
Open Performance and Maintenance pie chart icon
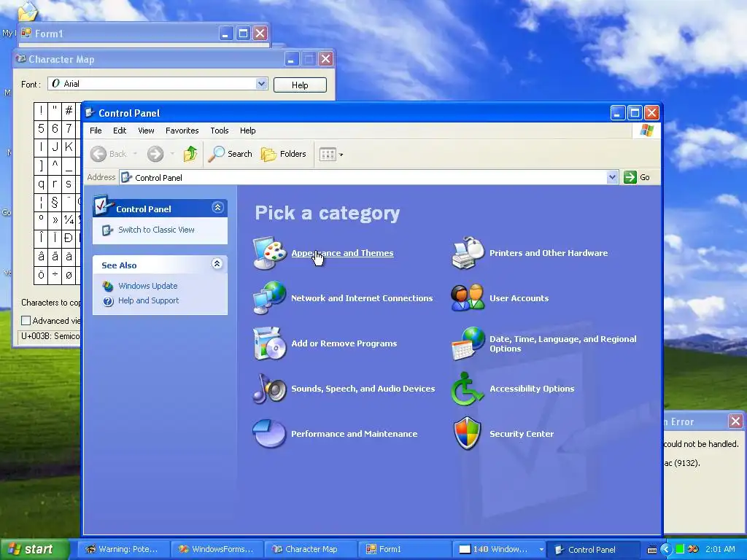click(270, 434)
